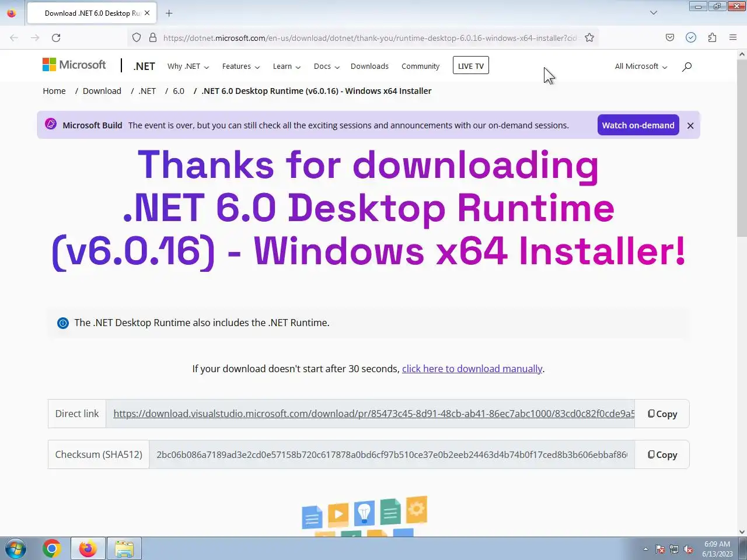Open the Community nav item
The height and width of the screenshot is (560, 747).
point(420,66)
